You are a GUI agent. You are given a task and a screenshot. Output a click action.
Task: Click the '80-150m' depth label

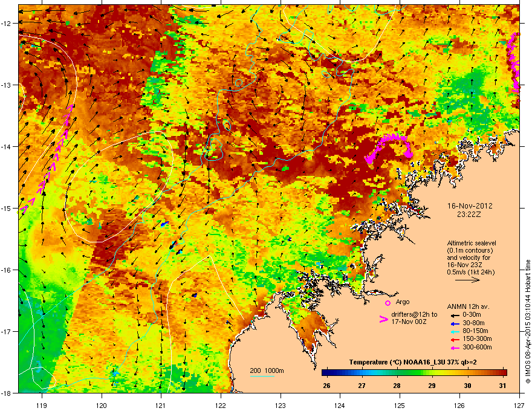coord(475,331)
